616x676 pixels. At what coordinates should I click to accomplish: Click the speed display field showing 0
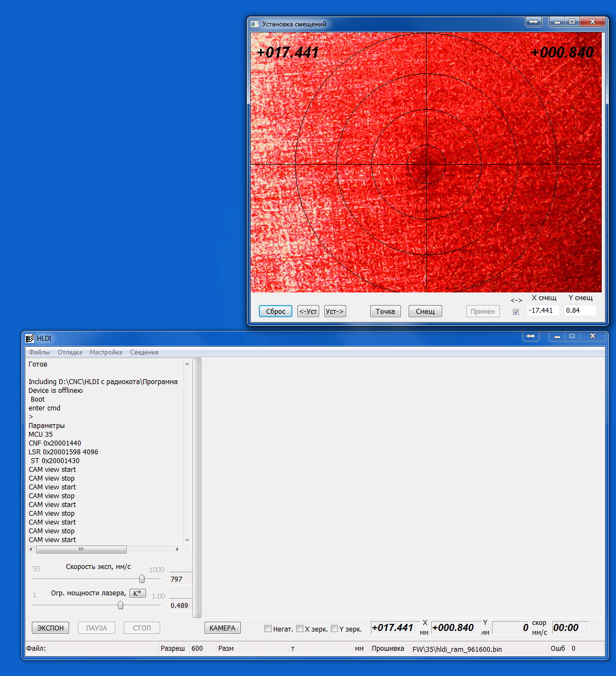[x=511, y=628]
